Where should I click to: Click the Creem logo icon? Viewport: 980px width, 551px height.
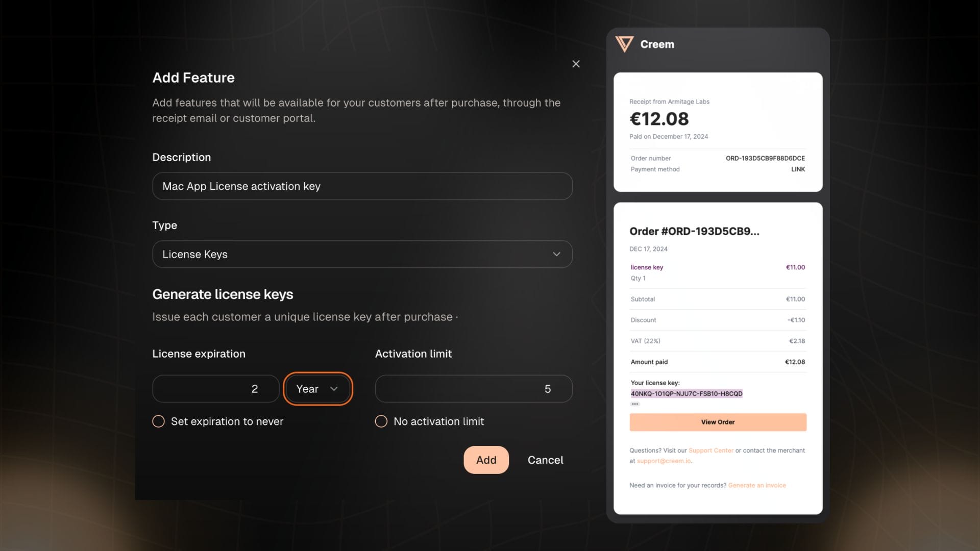pos(624,44)
